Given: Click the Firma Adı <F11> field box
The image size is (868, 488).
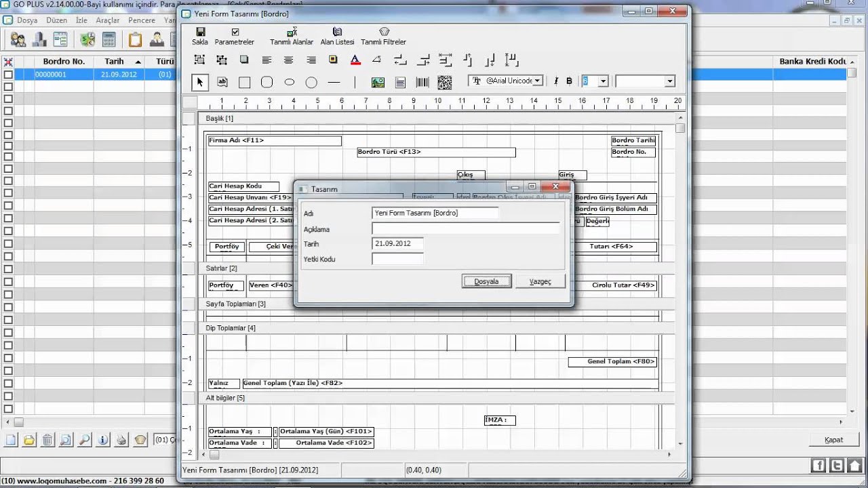Looking at the screenshot, I should point(275,141).
